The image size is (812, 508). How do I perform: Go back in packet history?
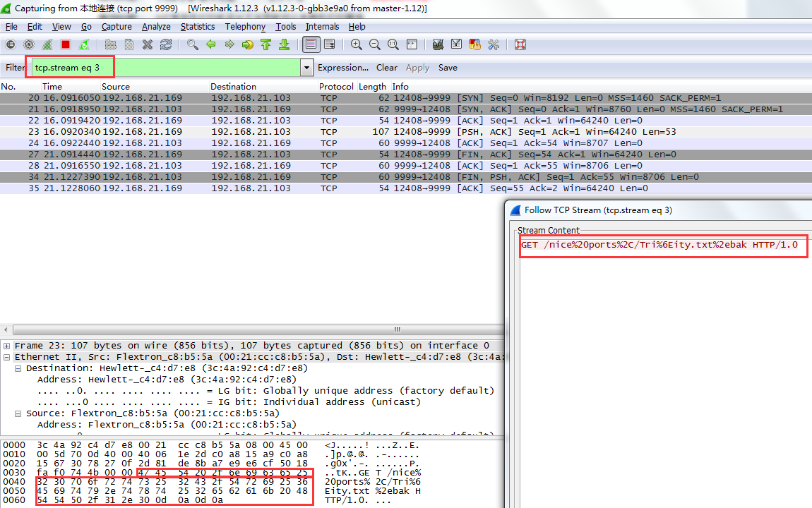211,45
